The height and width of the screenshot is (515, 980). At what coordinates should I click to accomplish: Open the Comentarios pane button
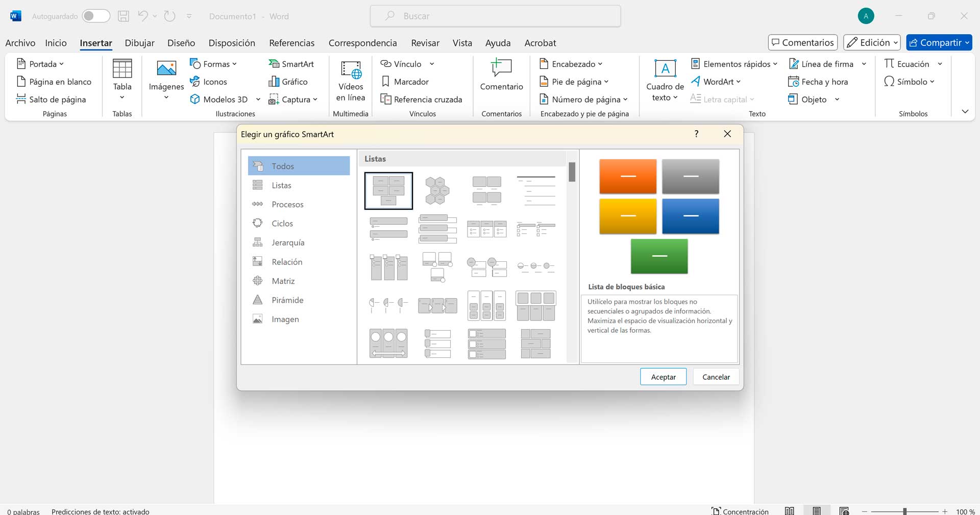(802, 43)
